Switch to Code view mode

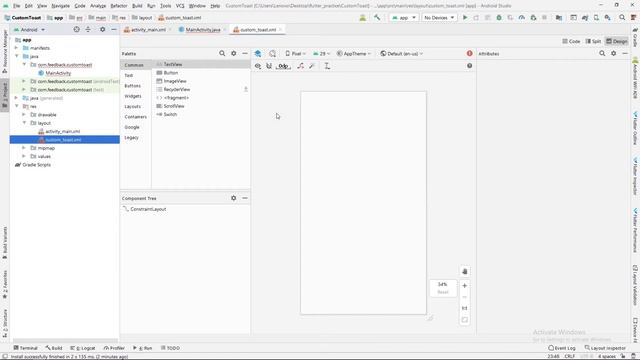tap(571, 41)
